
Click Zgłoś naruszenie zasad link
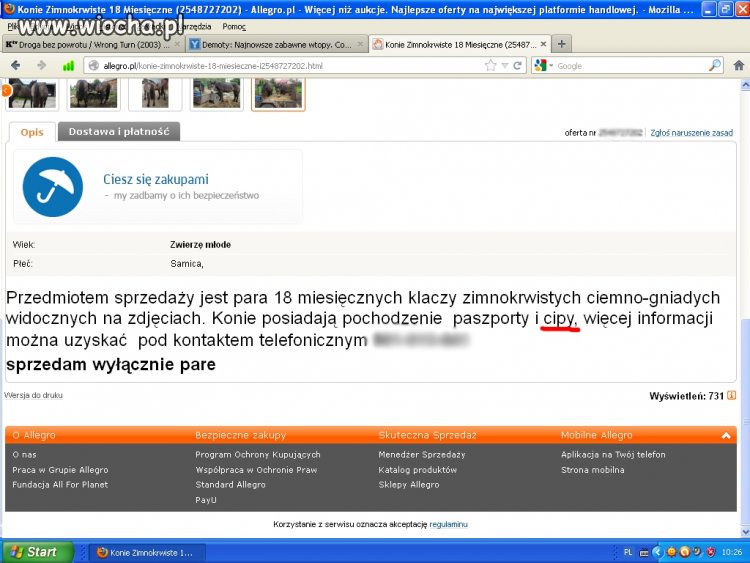pyautogui.click(x=691, y=133)
